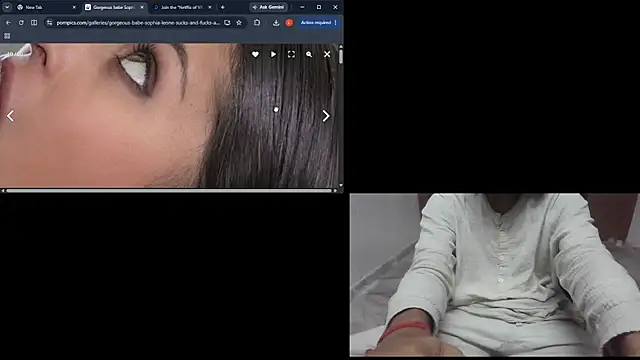Switch to the New Tab tab

click(47, 7)
